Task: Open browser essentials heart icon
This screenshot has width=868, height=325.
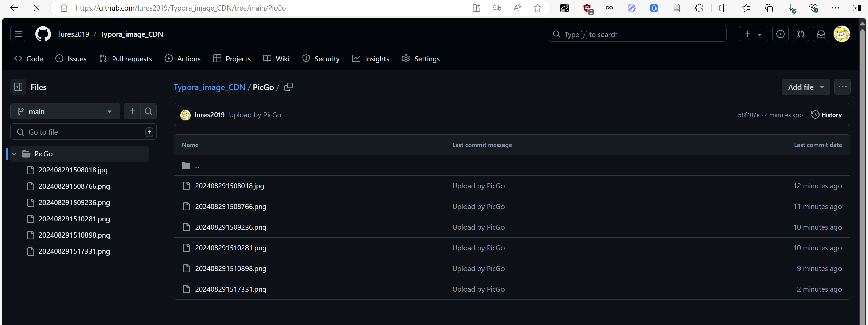Action: (814, 8)
